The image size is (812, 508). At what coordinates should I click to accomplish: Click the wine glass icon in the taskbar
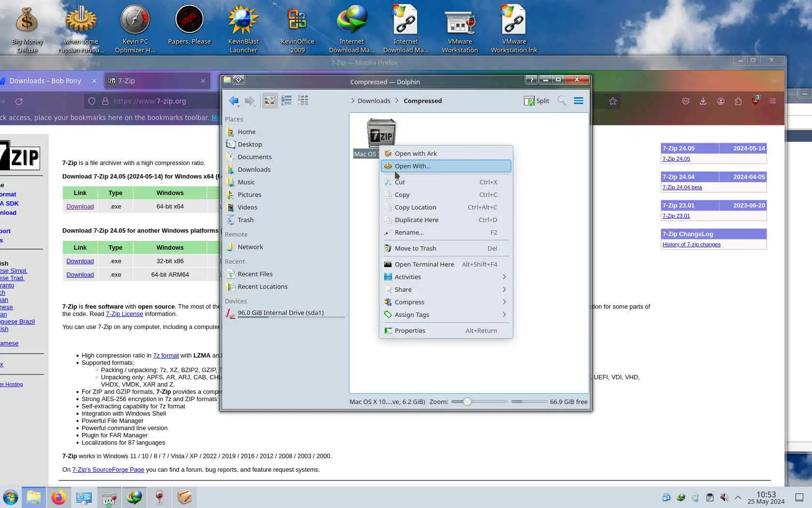[x=159, y=497]
